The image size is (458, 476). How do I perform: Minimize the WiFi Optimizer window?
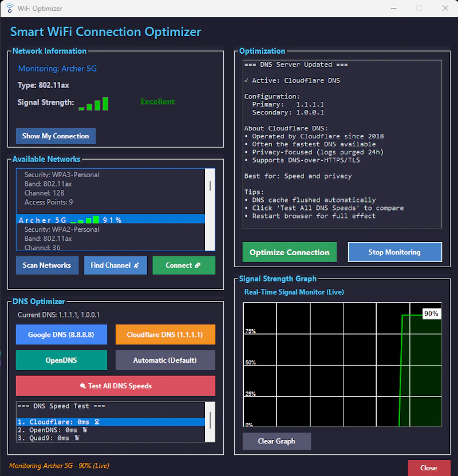point(394,8)
